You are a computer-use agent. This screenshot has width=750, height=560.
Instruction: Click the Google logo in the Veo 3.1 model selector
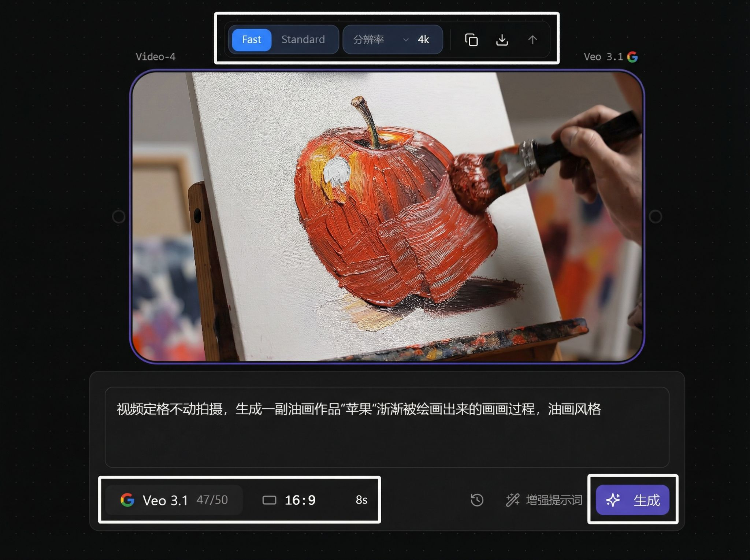point(126,500)
